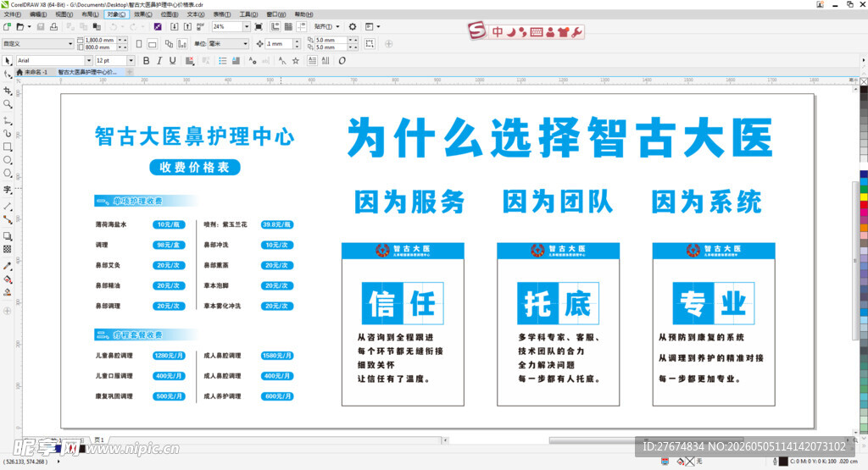Click the Export icon with up arrow
Image resolution: width=868 pixels, height=470 pixels.
click(187, 26)
